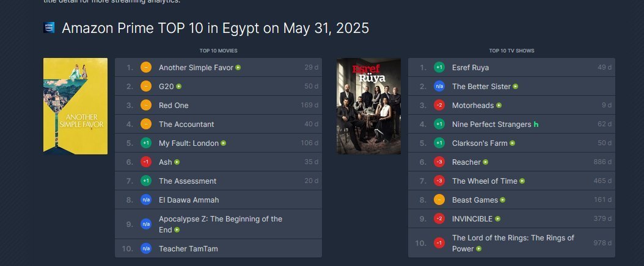Screen dimensions: 644x266
Task: Click the -3 badge beside The Wheel of Time
Action: [439, 181]
